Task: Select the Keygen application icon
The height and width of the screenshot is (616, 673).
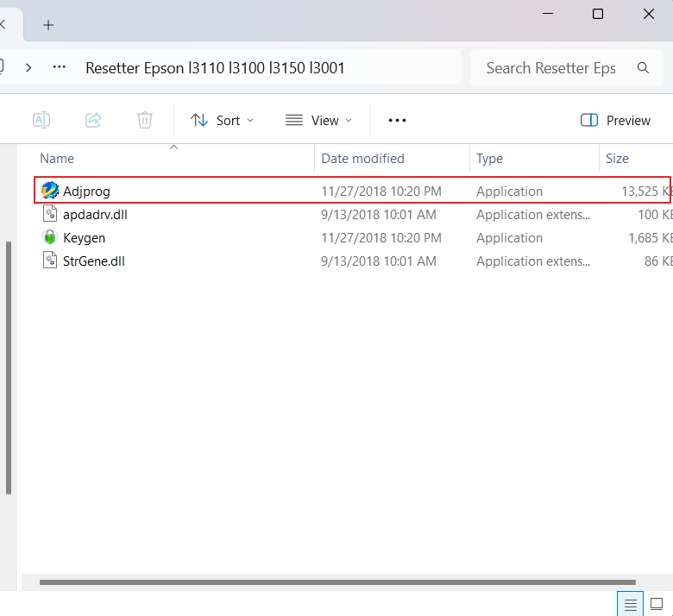Action: pos(50,237)
